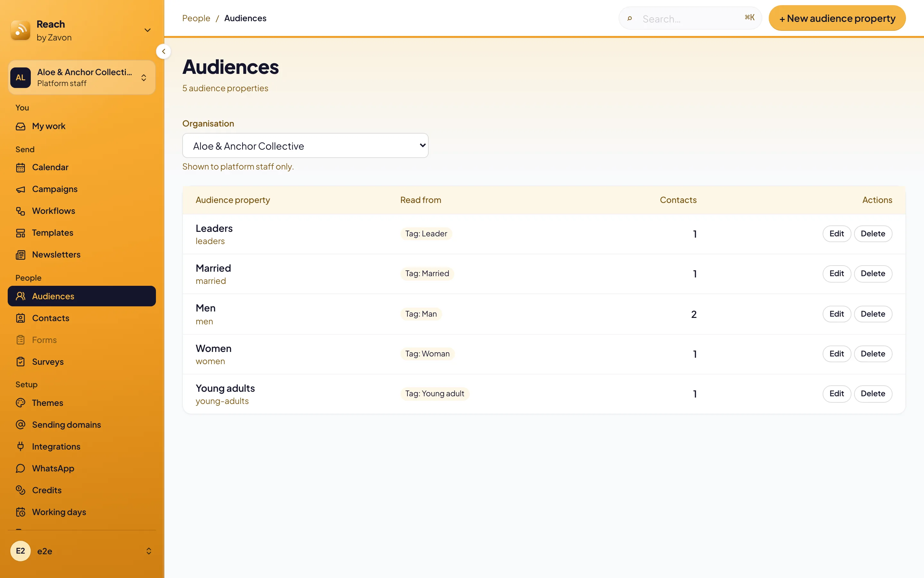Click the Tag: Man chip
The width and height of the screenshot is (924, 578).
(x=421, y=314)
